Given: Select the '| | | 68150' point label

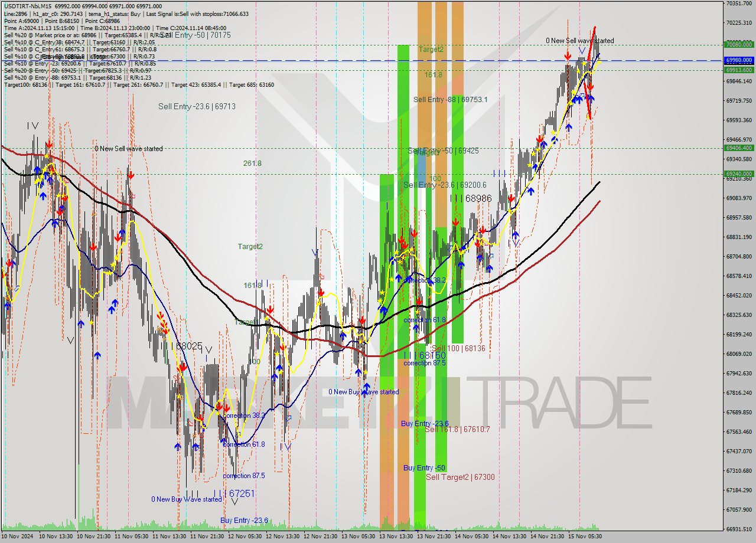Looking at the screenshot, I should 425,355.
